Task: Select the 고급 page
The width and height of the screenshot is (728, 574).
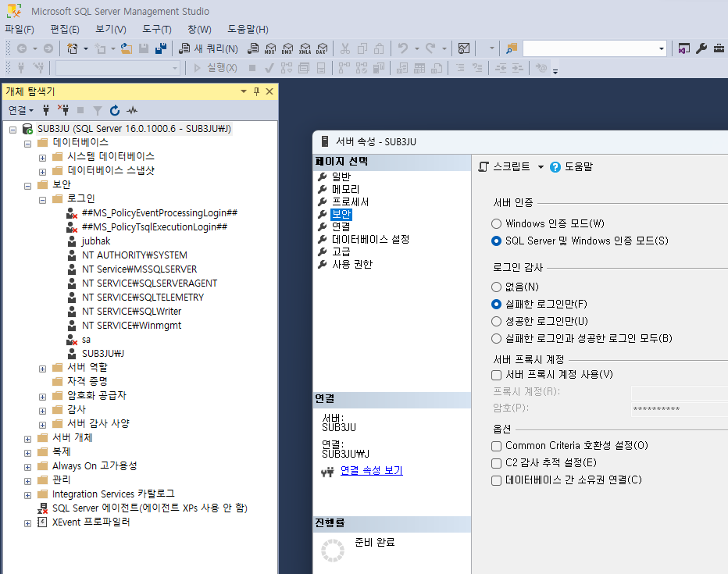Action: (341, 252)
